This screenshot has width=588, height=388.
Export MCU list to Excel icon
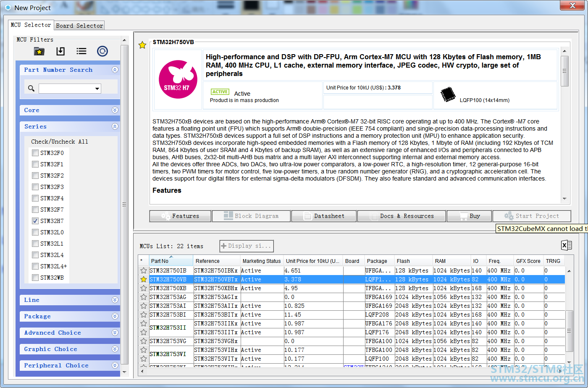point(566,246)
